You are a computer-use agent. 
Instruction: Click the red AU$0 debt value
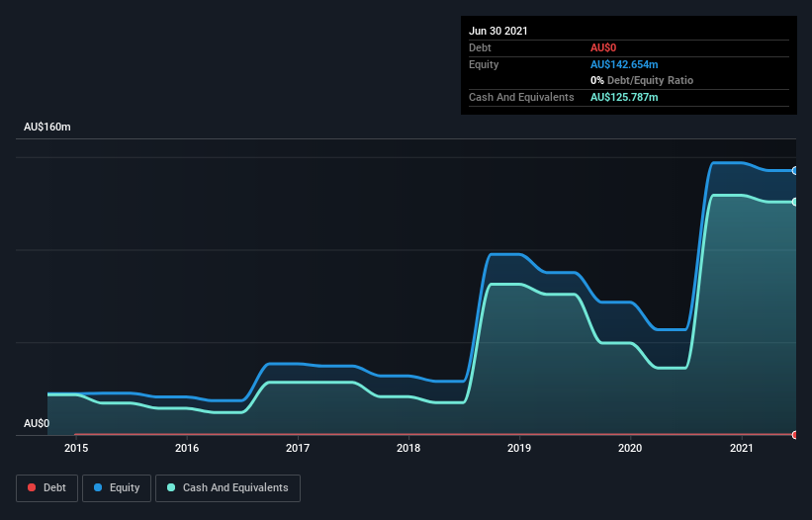pos(603,47)
